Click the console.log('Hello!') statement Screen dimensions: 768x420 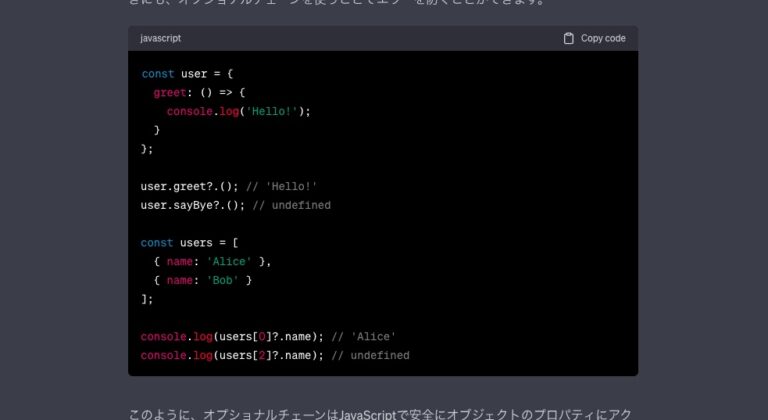tap(239, 111)
